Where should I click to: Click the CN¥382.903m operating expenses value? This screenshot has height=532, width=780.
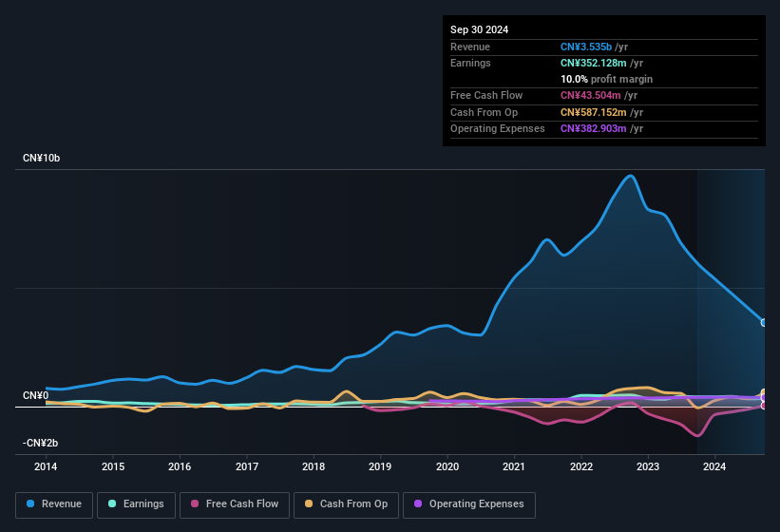click(594, 129)
